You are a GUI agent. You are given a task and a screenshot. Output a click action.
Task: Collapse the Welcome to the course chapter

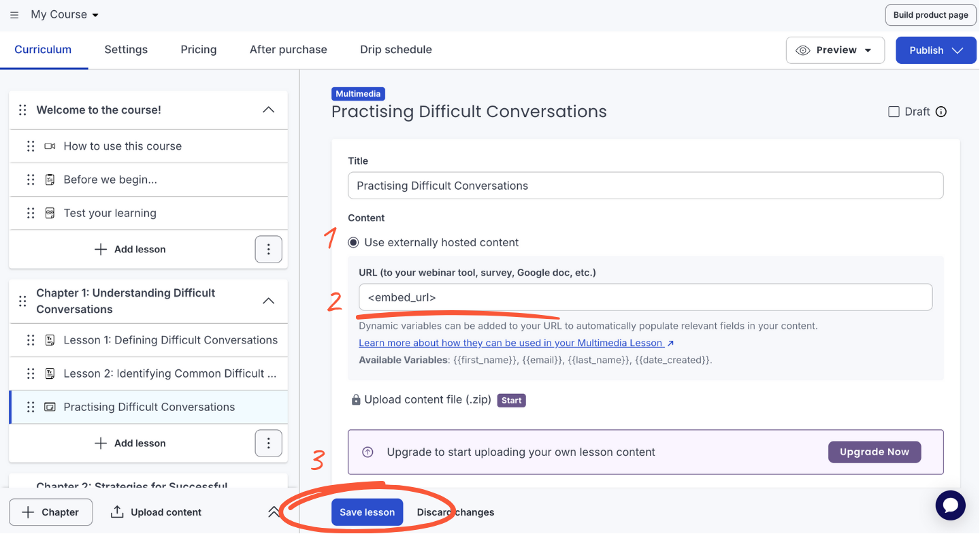point(269,110)
